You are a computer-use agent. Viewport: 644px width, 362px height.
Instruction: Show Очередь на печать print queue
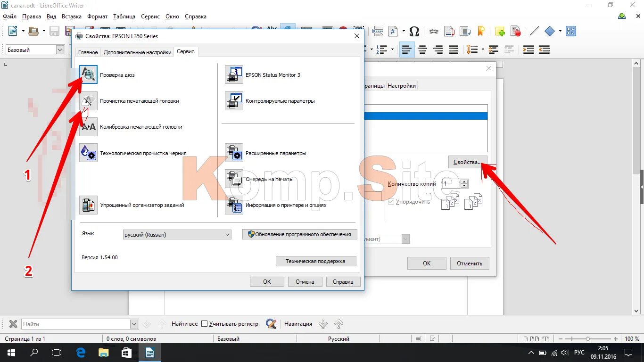pos(234,179)
